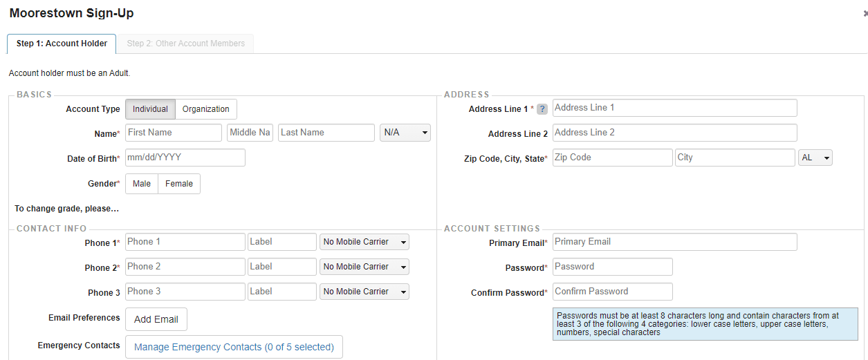The image size is (868, 360).
Task: Click the Zip Code field
Action: [x=613, y=158]
